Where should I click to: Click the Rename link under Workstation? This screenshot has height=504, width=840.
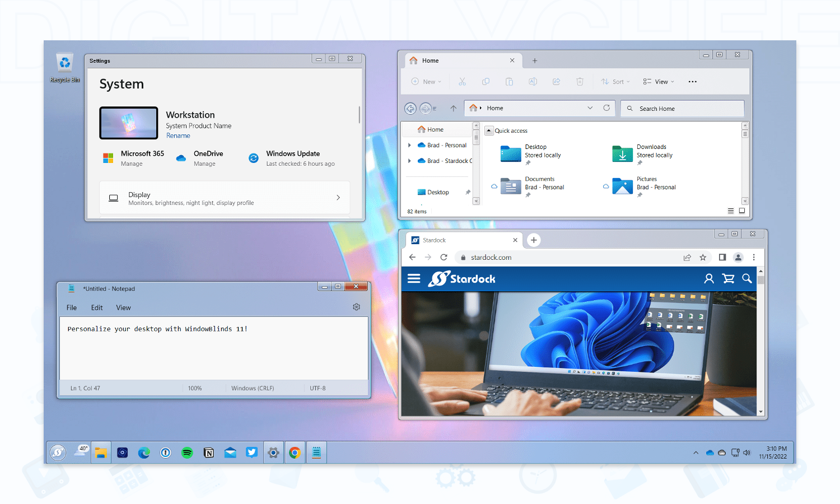click(x=178, y=136)
